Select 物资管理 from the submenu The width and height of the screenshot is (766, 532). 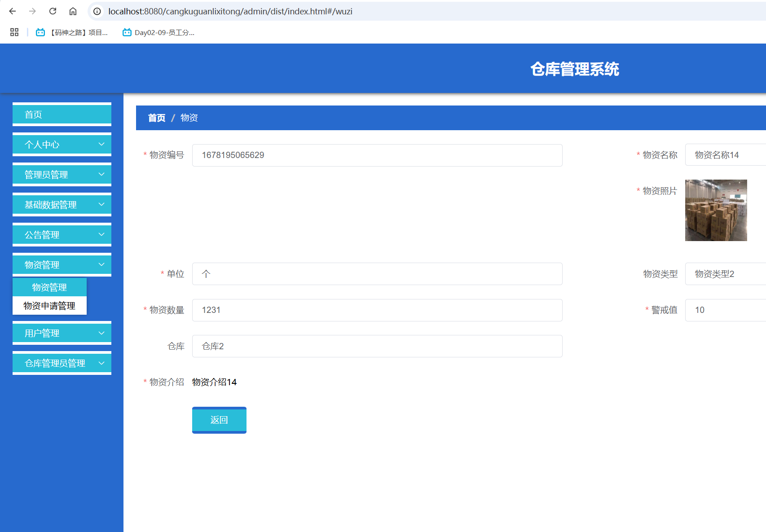click(49, 287)
